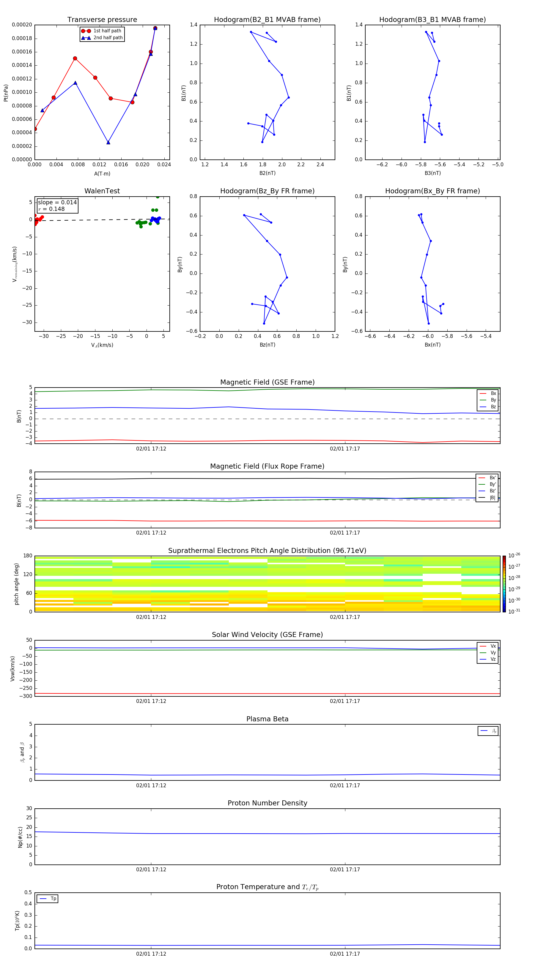Click '02/01 17:17' tick under GSE magnetic field
The height and width of the screenshot is (980, 535).
coord(345,449)
